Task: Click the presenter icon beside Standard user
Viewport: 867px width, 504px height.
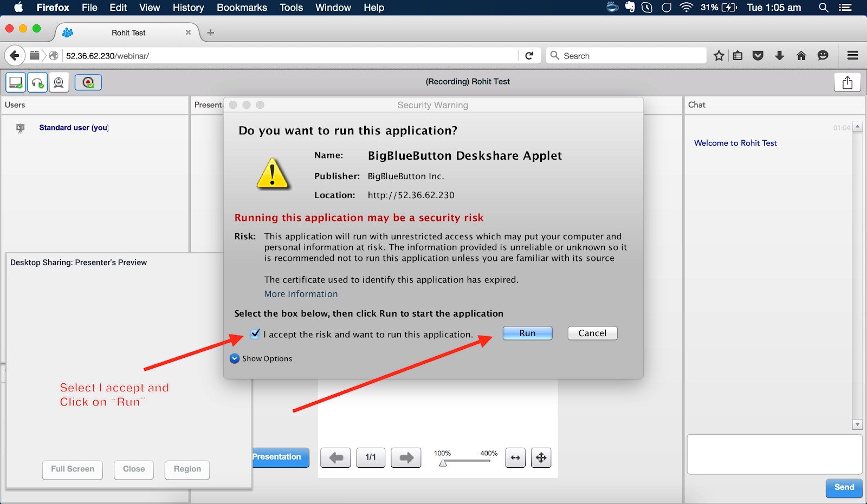Action: pyautogui.click(x=21, y=128)
